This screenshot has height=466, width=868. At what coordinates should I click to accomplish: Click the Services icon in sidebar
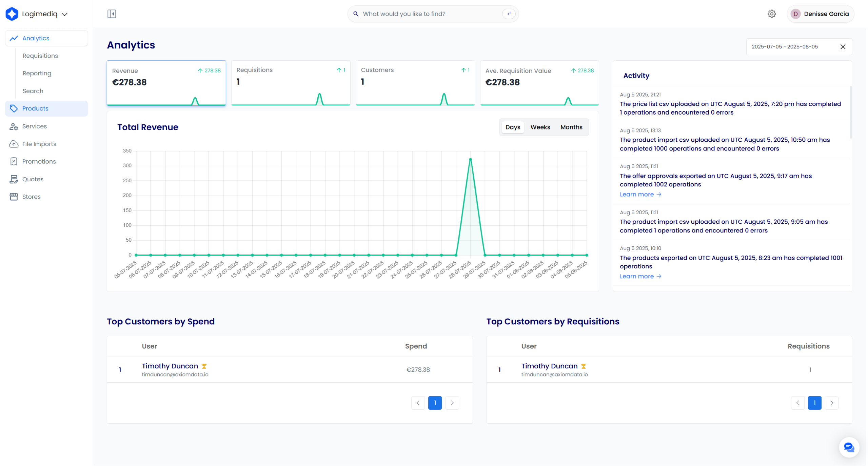coord(14,126)
